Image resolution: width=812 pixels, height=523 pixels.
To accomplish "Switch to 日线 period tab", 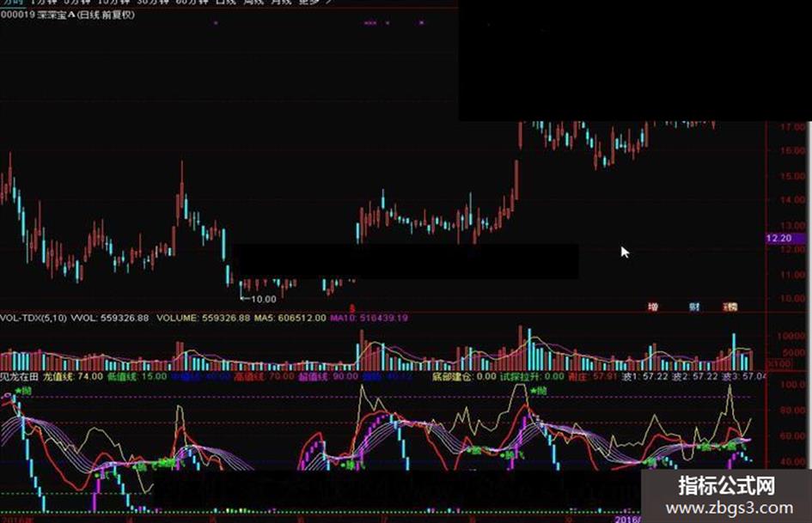I will [225, 2].
